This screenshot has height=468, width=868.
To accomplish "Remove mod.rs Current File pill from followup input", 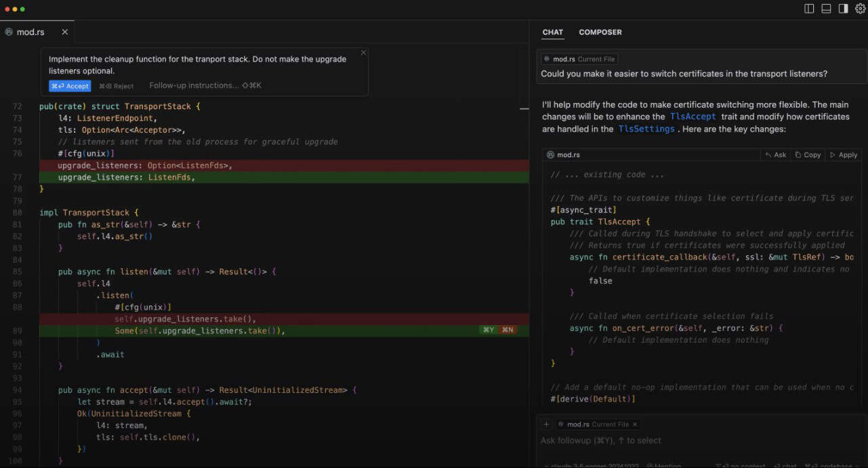I will tap(635, 425).
